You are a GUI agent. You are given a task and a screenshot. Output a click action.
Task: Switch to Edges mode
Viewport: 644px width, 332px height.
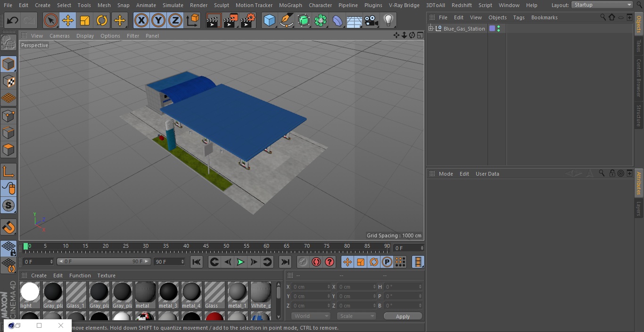pos(8,133)
